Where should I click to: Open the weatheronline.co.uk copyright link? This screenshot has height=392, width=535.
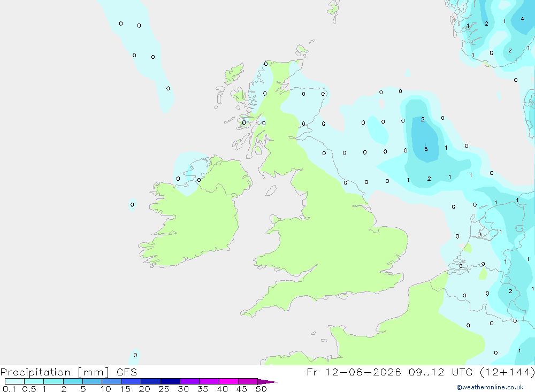point(490,387)
